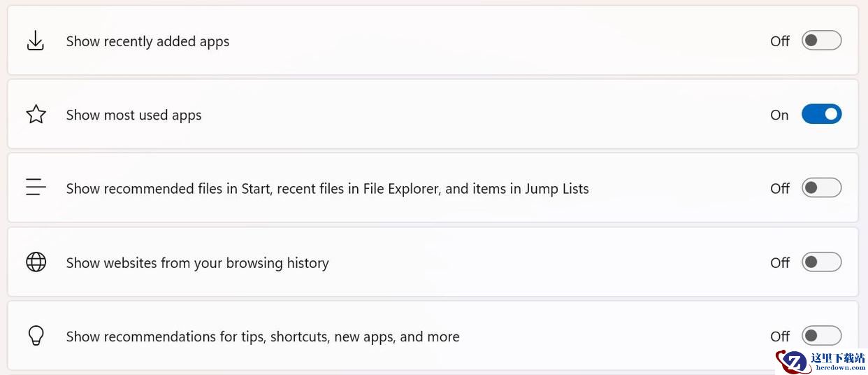Click the download arrow icon for recently added apps
The height and width of the screenshot is (375, 868).
[x=35, y=41]
